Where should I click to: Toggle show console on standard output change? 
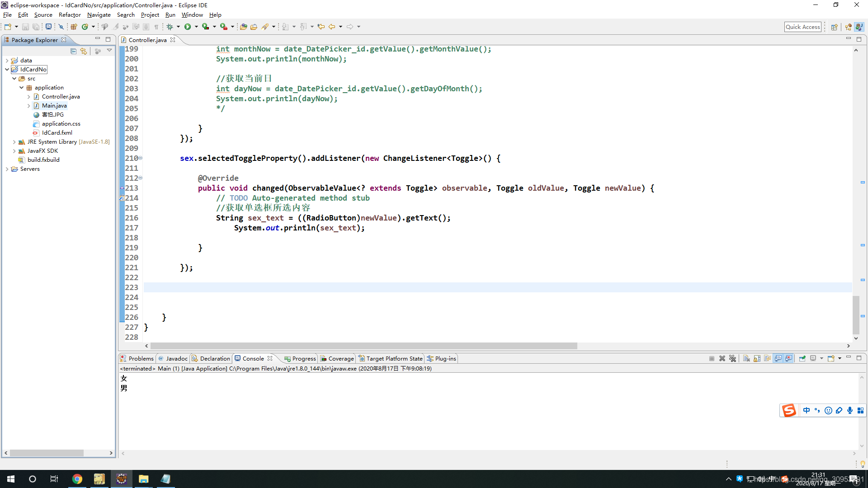[778, 358]
